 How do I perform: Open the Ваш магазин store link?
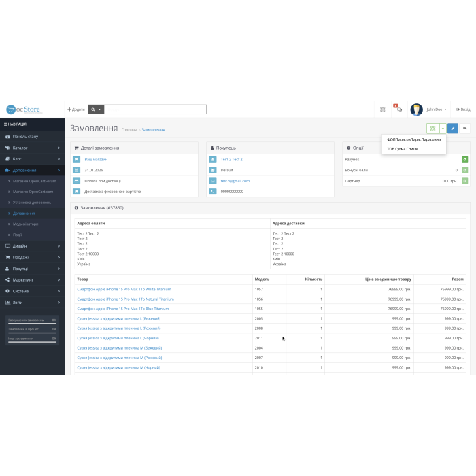click(96, 159)
